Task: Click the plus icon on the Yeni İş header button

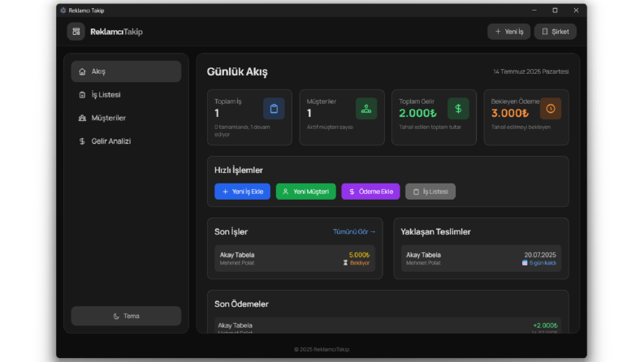Action: pyautogui.click(x=498, y=32)
